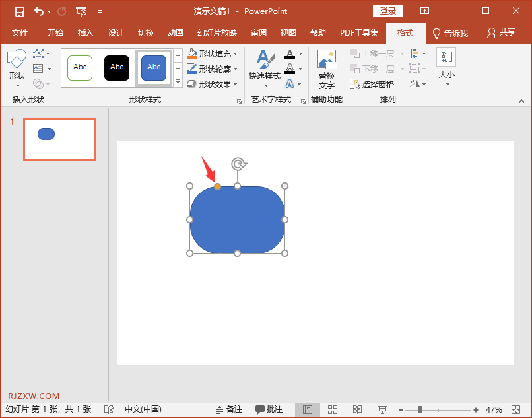
Task: Expand the shape styles gallery more arrow
Action: pyautogui.click(x=178, y=82)
